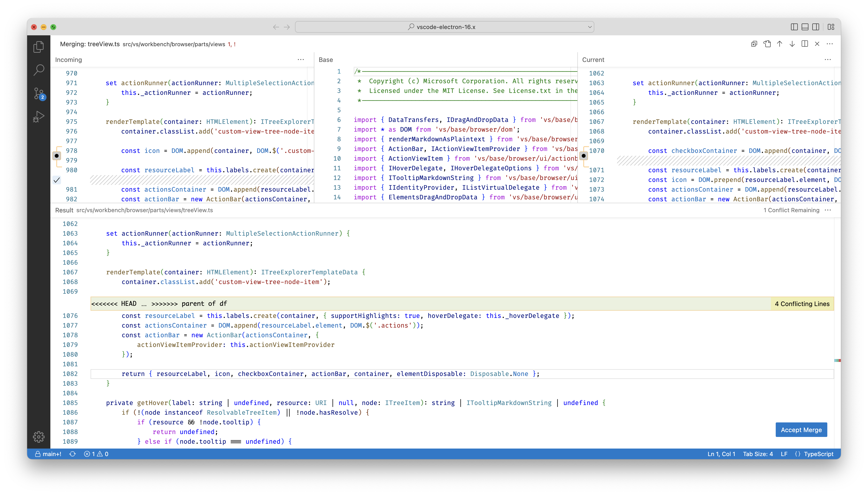This screenshot has width=868, height=495.
Task: Open the command center dropdown arrow
Action: tap(590, 27)
